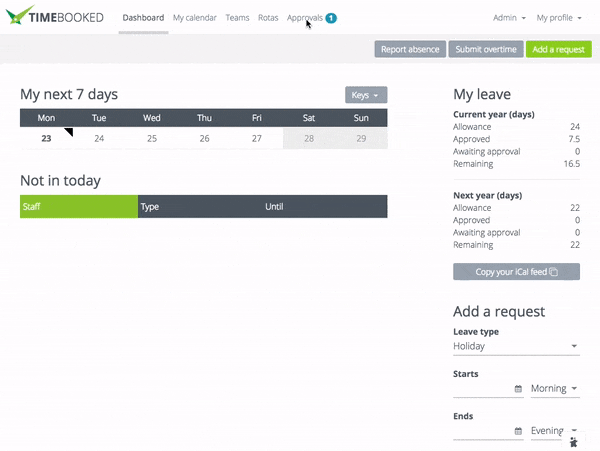Go to My calendar tab
This screenshot has width=600, height=451.
click(x=193, y=18)
